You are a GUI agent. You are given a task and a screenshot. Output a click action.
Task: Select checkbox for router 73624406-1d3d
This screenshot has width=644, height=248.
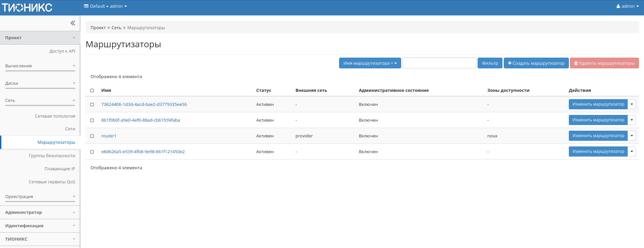[x=92, y=105]
